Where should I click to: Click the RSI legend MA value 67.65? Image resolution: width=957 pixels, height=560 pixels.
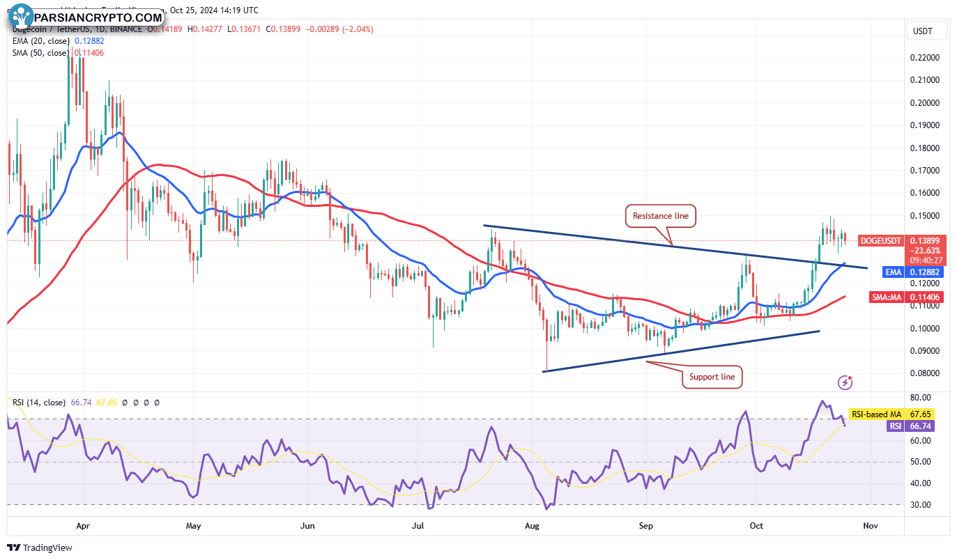pos(105,403)
